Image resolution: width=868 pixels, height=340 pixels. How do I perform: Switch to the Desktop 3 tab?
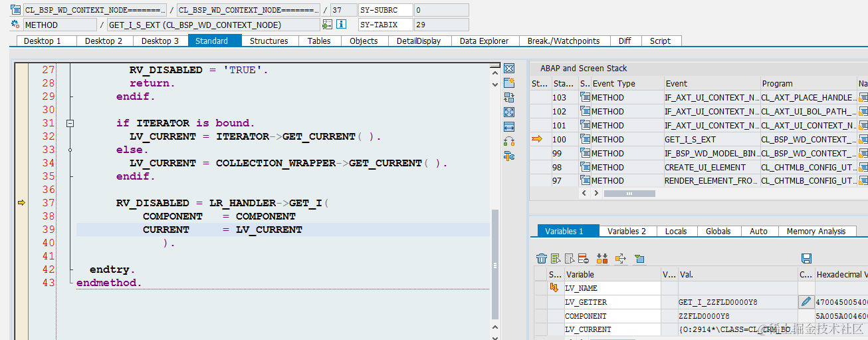[x=160, y=41]
